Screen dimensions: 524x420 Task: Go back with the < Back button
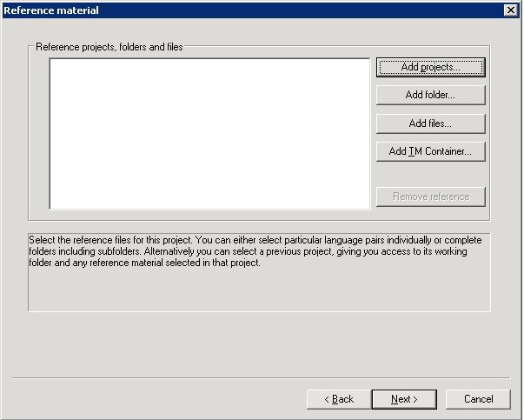tap(339, 399)
